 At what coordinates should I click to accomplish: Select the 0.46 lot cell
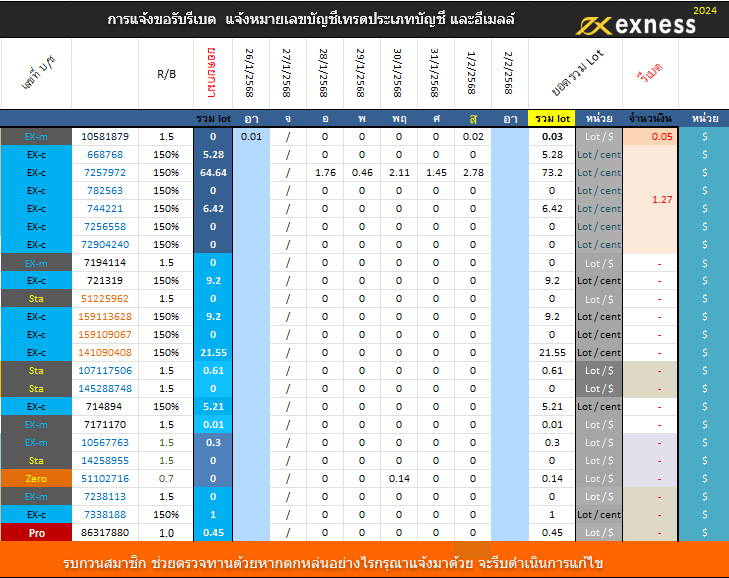[x=362, y=173]
